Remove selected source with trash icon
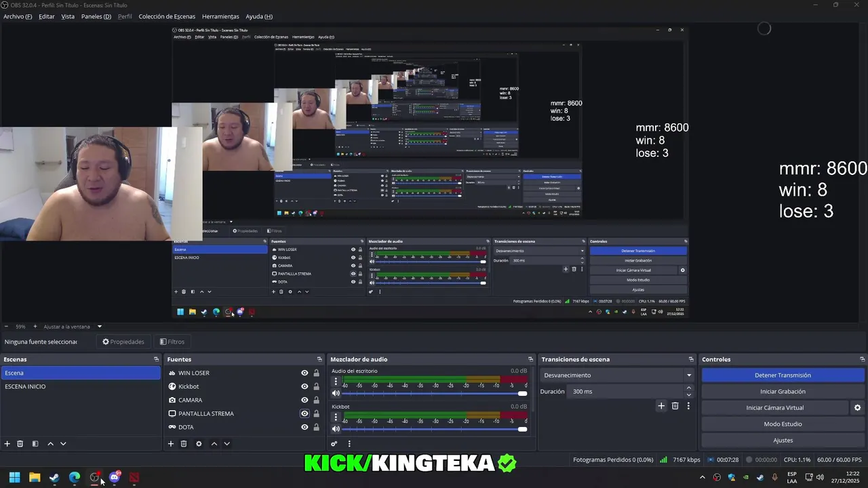The width and height of the screenshot is (868, 488). 184,444
